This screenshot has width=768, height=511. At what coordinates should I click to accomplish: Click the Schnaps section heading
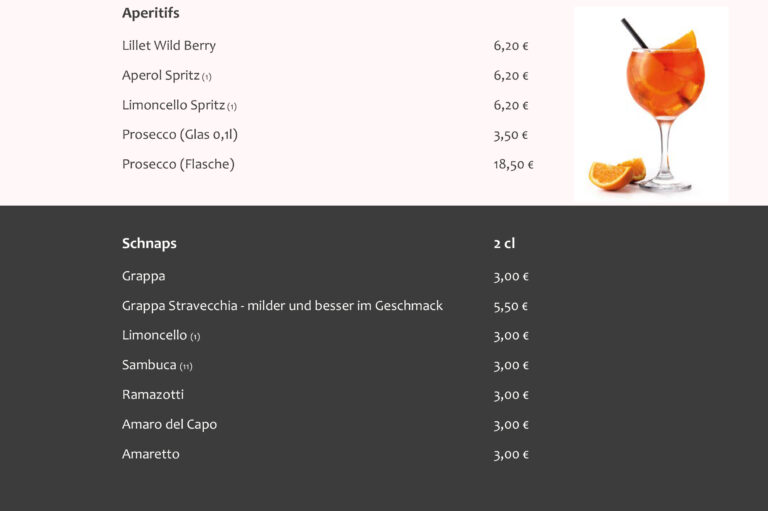pyautogui.click(x=149, y=243)
